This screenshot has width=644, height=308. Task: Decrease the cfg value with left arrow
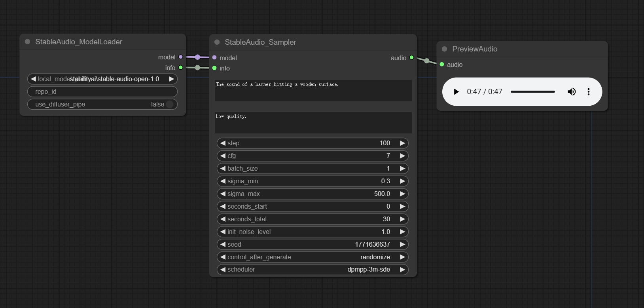[223, 156]
